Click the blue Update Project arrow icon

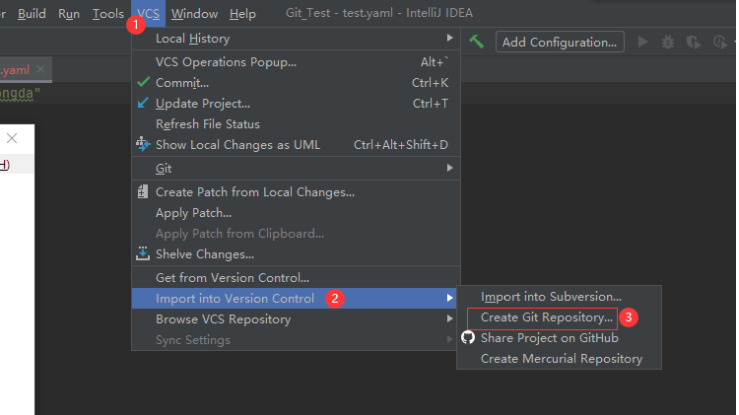coord(143,103)
